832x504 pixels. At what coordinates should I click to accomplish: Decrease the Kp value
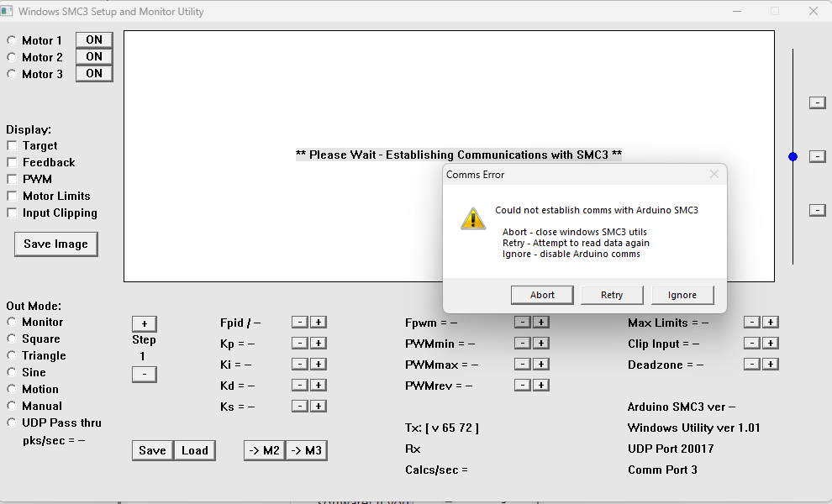click(300, 344)
